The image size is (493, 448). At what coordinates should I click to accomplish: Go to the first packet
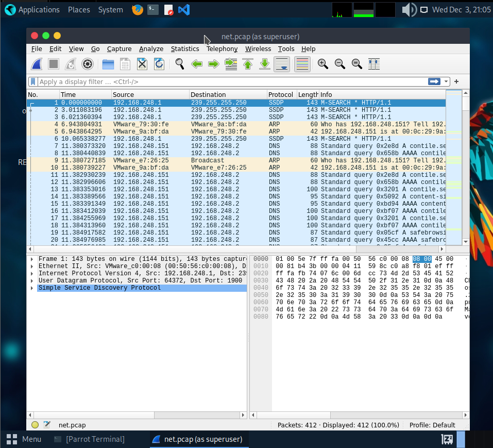pyautogui.click(x=248, y=64)
